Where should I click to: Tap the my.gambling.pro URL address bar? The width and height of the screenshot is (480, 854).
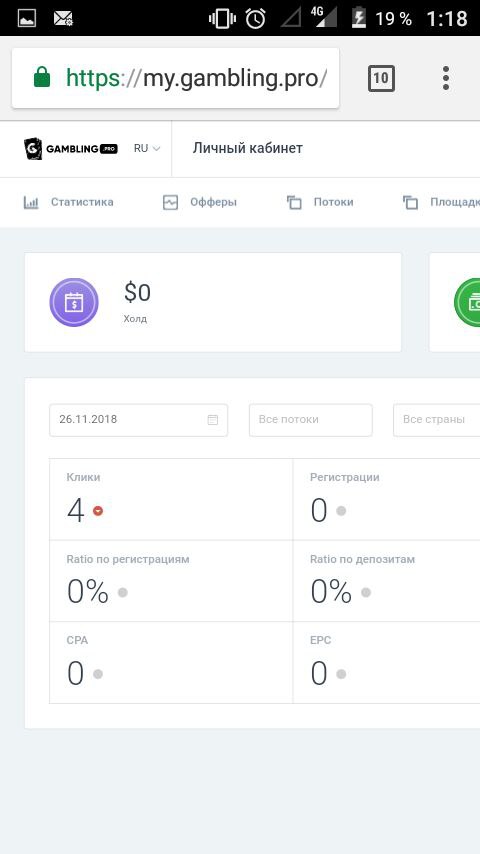click(x=175, y=78)
